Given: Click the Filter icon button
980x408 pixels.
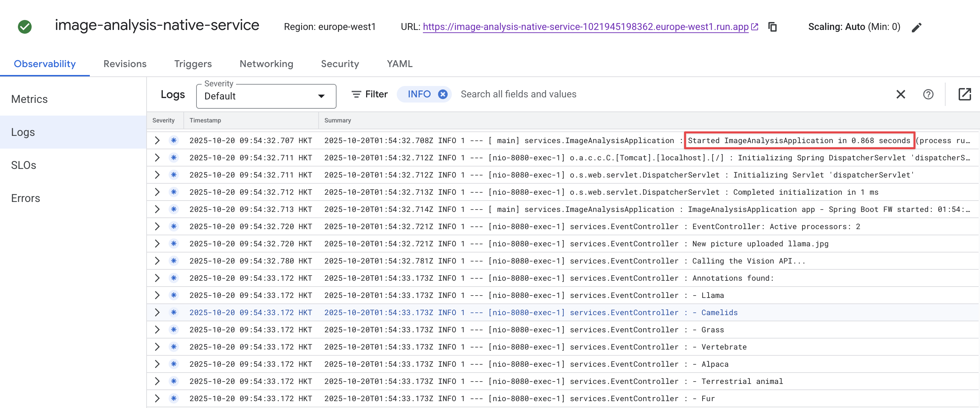Looking at the screenshot, I should tap(356, 94).
